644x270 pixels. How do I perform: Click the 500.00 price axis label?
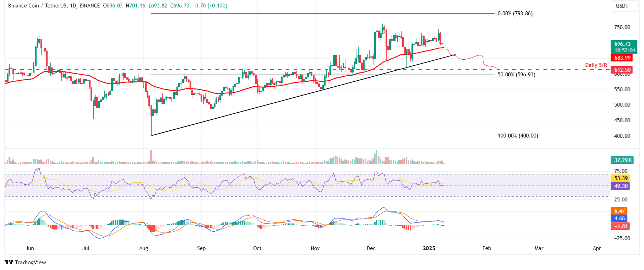[x=622, y=105]
